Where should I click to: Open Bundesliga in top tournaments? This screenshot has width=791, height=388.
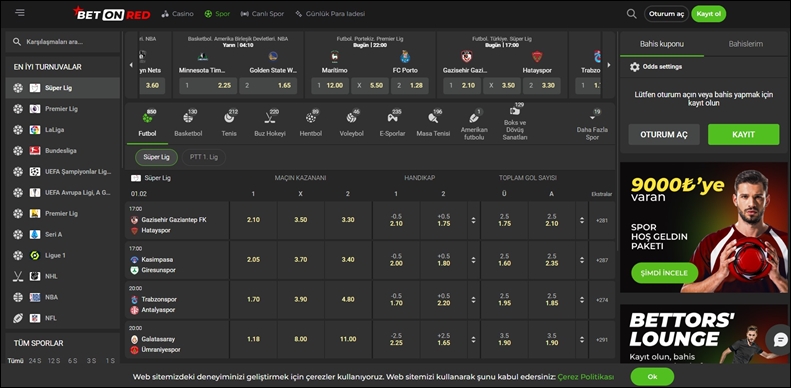click(63, 150)
